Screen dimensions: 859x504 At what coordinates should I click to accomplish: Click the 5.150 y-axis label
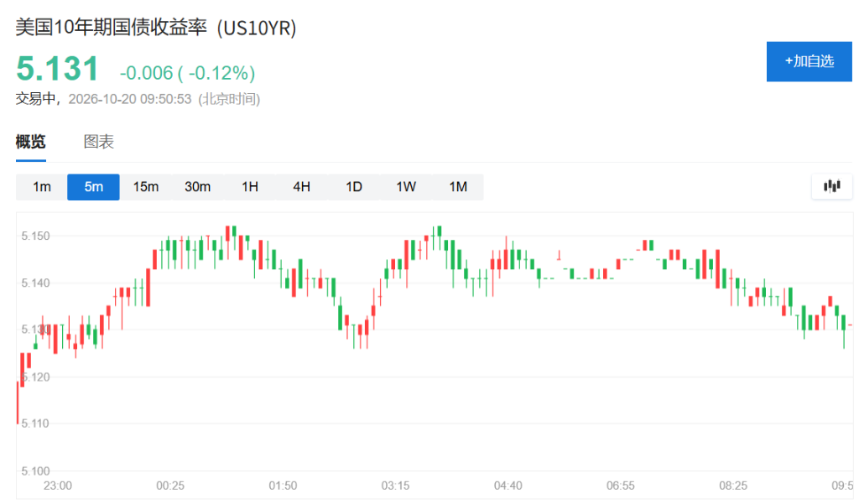35,236
